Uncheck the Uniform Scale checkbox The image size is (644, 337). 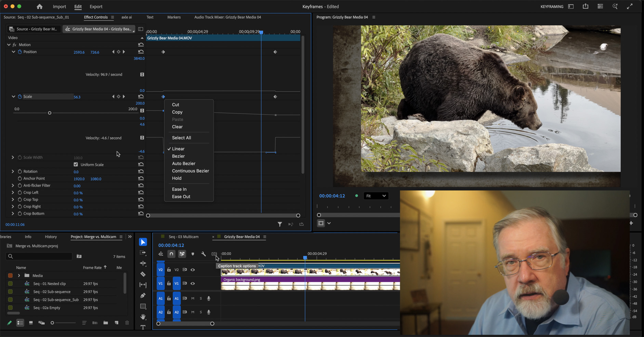[x=76, y=164]
